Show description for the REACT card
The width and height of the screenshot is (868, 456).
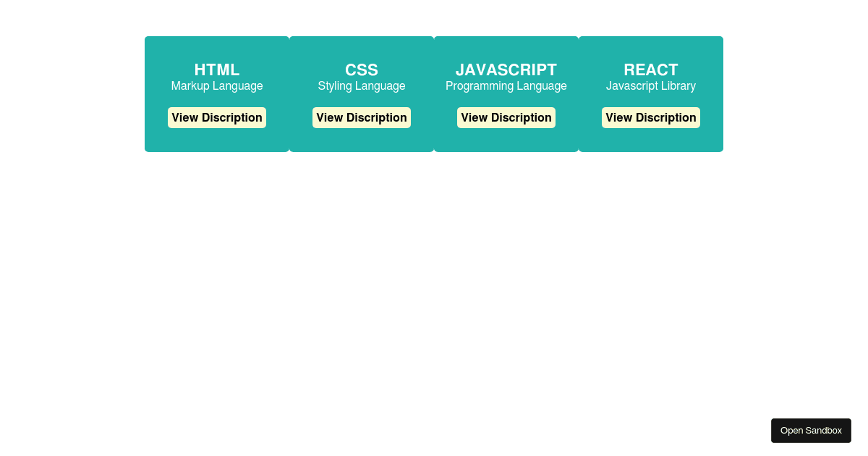coord(651,118)
